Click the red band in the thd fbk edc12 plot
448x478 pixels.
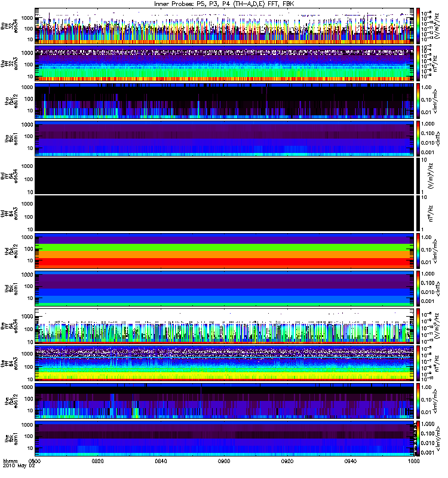(x=224, y=263)
